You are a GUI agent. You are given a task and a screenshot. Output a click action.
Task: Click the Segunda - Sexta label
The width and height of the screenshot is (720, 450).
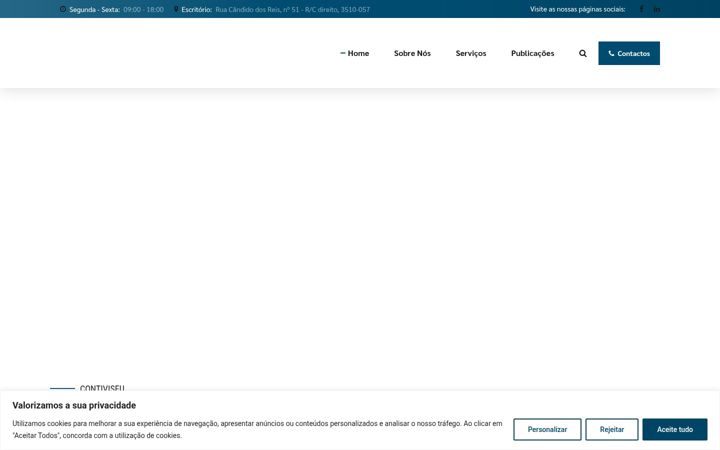95,9
